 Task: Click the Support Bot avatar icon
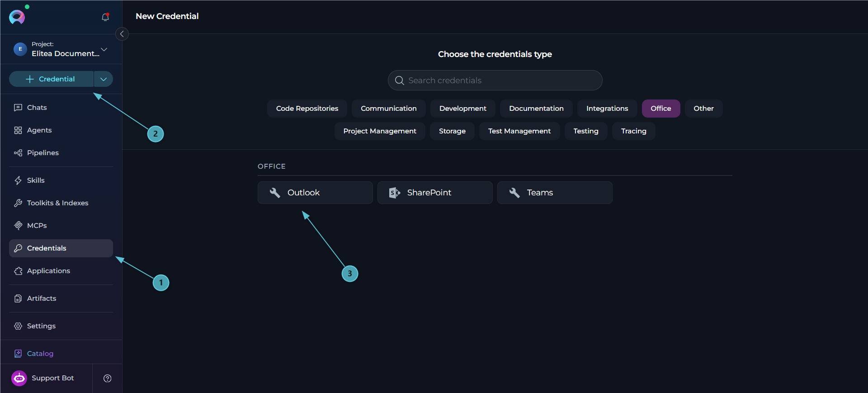(x=19, y=378)
